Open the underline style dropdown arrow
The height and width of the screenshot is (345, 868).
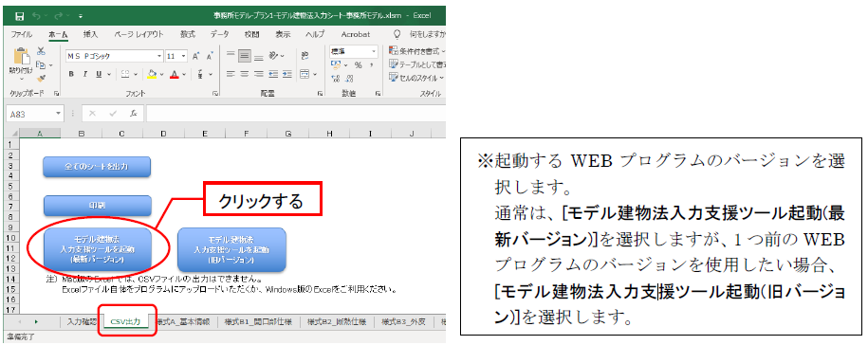click(109, 74)
